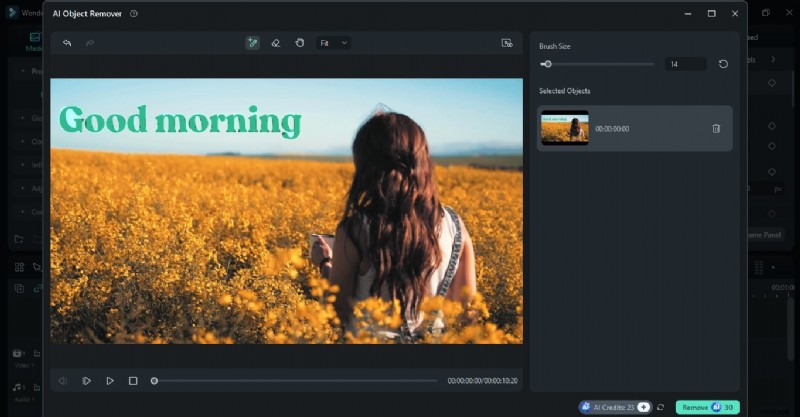Screen dimensions: 800x417
Task: Stop the video playback
Action: (x=133, y=381)
